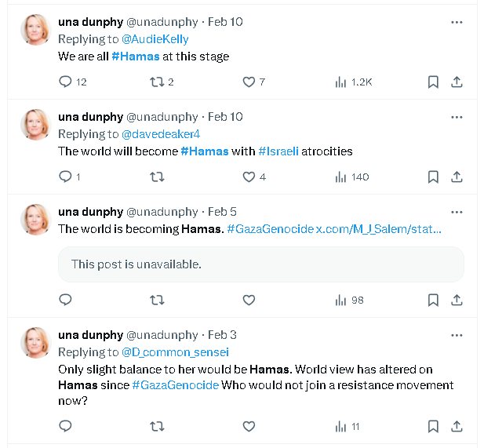
Task: Reply to the 'We are all #Hamas' post
Action: click(66, 82)
